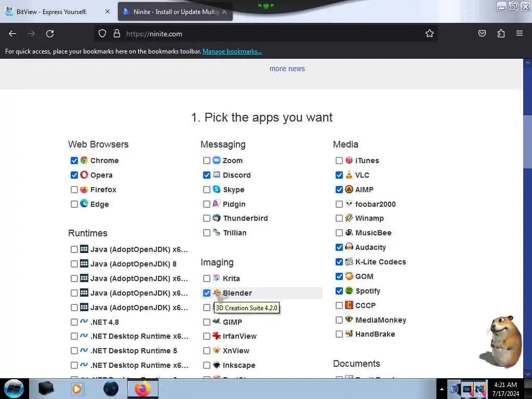The image size is (532, 399).
Task: Click the Edge logo icon
Action: pos(84,204)
